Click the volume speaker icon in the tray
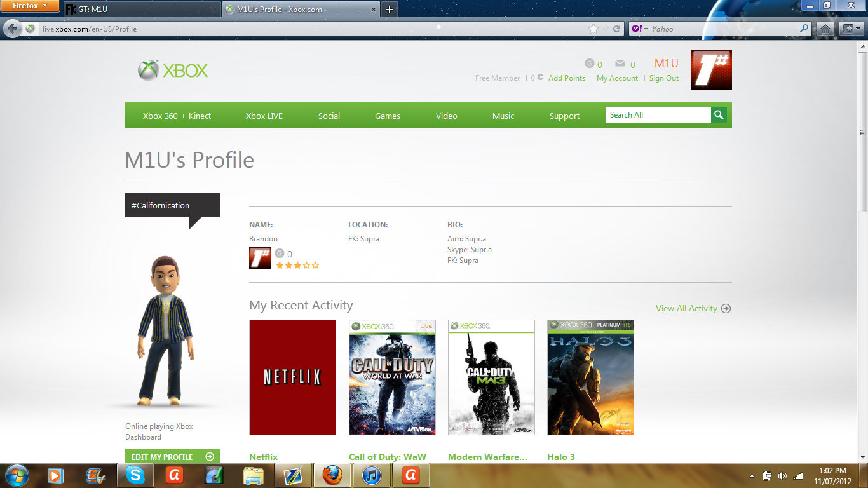868x488 pixels. [782, 476]
